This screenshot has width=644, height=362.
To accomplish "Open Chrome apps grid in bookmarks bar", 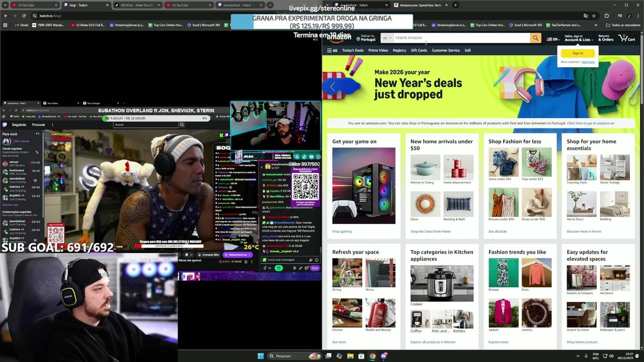I will pos(5,25).
